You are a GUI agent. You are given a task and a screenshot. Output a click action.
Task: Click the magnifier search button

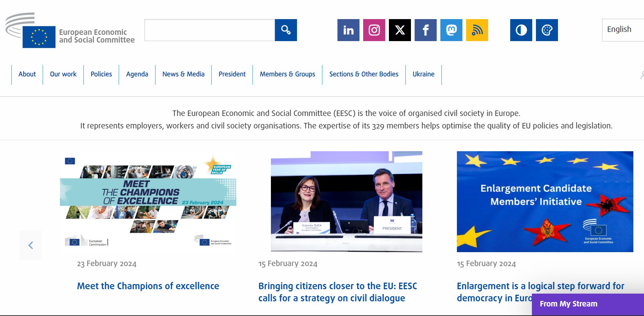coord(286,30)
